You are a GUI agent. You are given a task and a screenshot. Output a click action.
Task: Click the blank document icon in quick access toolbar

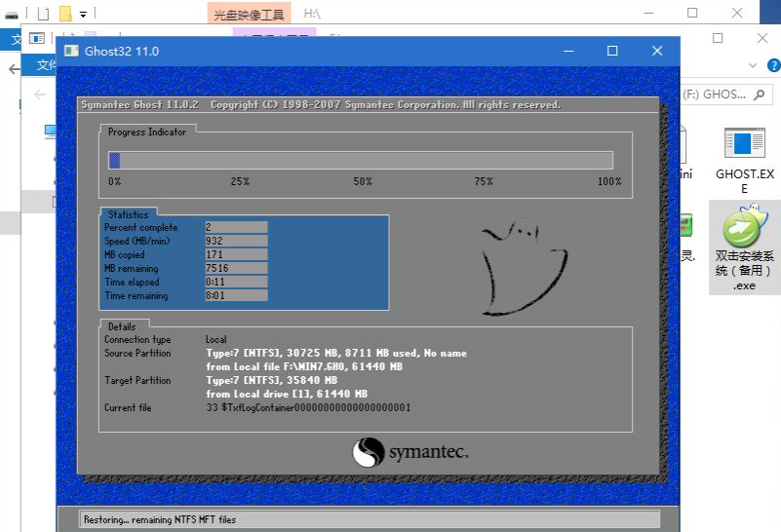pos(43,14)
